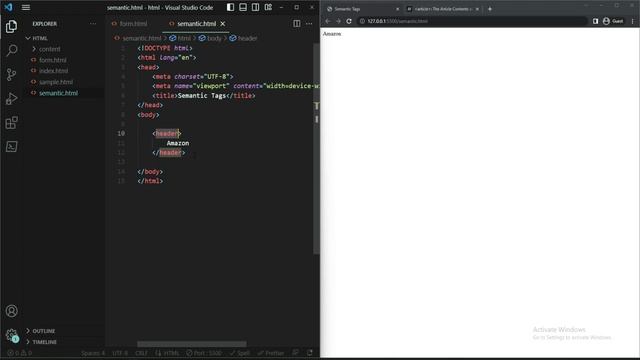Open the terminal-style activity bar icon
The height and width of the screenshot is (360, 640).
pyautogui.click(x=11, y=147)
